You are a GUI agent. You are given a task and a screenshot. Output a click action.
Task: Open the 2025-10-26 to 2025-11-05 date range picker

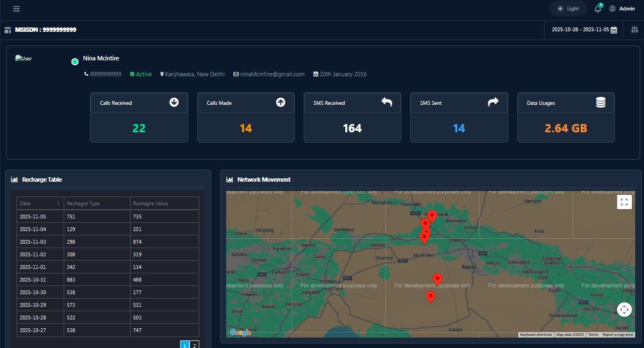(x=579, y=30)
